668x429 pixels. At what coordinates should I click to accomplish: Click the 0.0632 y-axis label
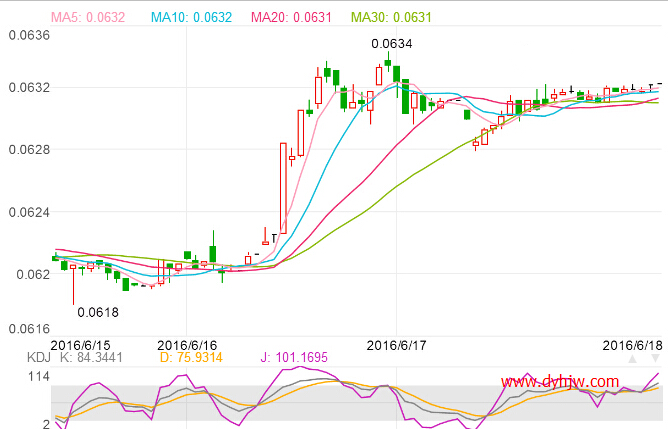click(29, 88)
